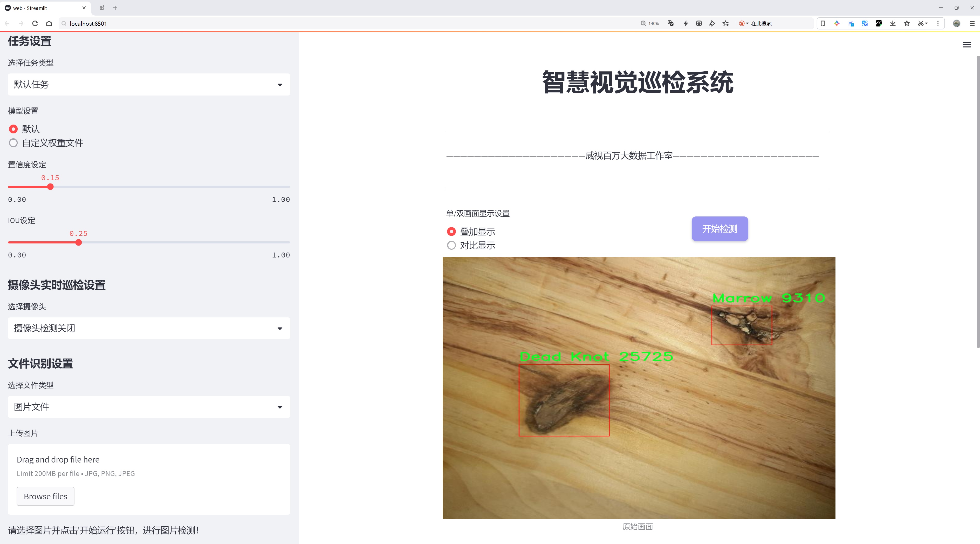980x544 pixels.
Task: Click the share arrow icon
Action: (712, 24)
